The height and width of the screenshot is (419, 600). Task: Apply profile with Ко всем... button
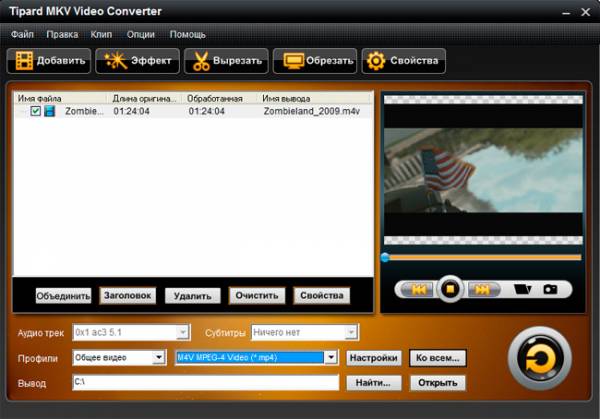[438, 358]
